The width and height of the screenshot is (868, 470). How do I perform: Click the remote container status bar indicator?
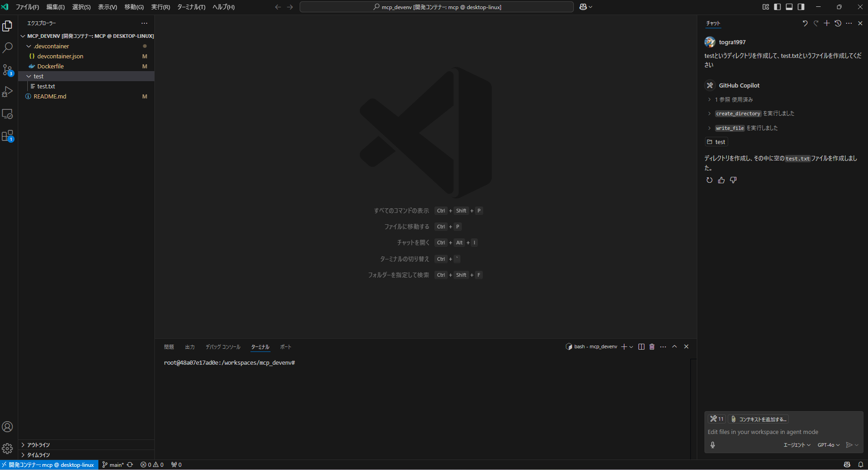tap(49, 465)
